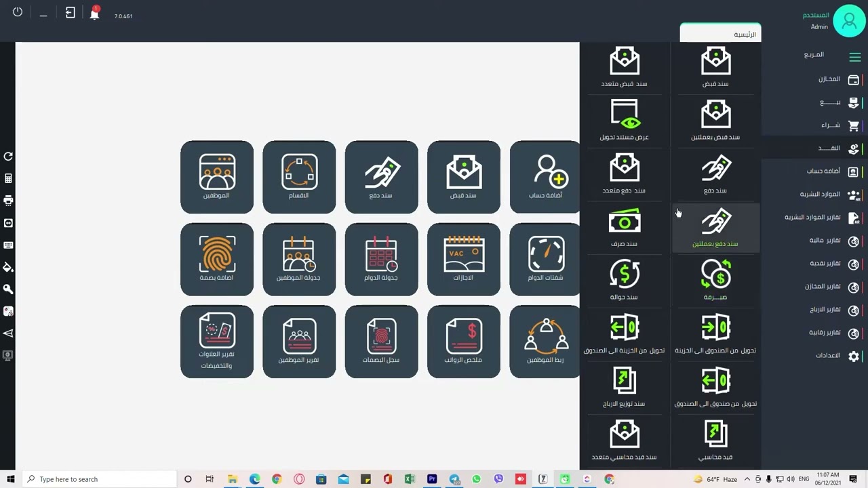Open سند توزيع الارباح voucher

coord(625,388)
